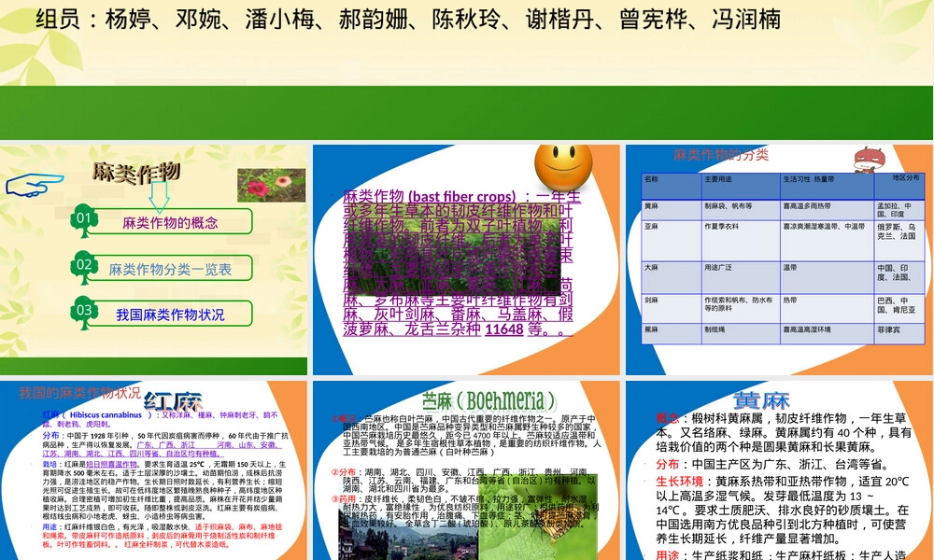Select the 用途广泛 table cell
The height and width of the screenshot is (560, 934).
tap(741, 277)
